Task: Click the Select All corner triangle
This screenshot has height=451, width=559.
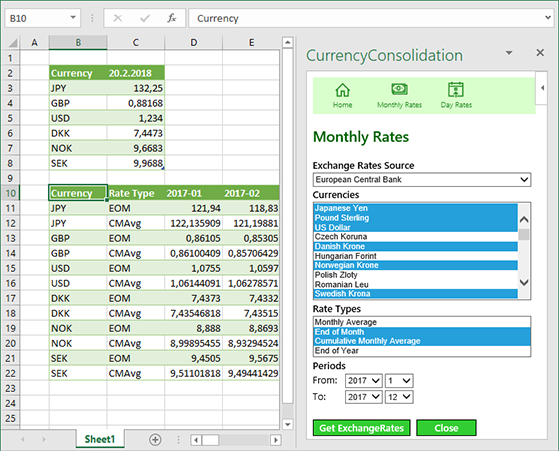Action: 13,43
